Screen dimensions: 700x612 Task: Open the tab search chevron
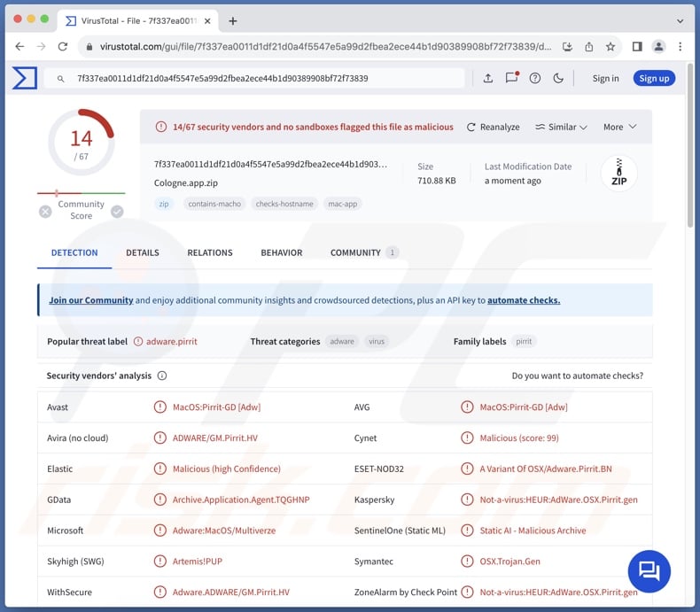680,21
